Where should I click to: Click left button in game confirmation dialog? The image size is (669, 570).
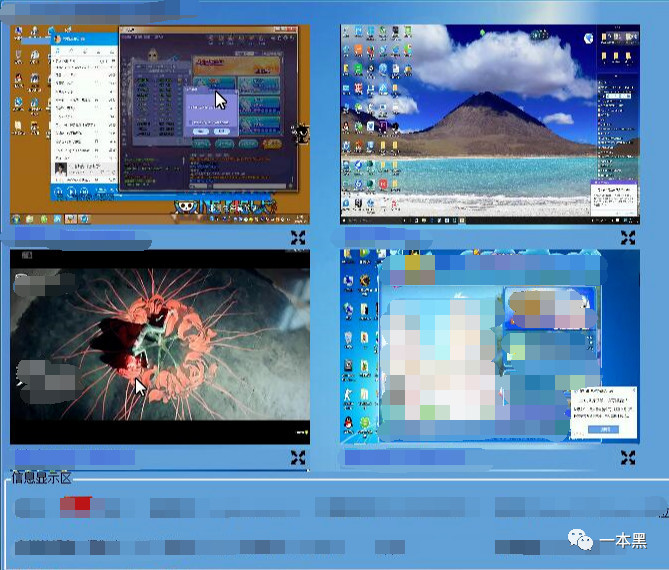pyautogui.click(x=201, y=131)
